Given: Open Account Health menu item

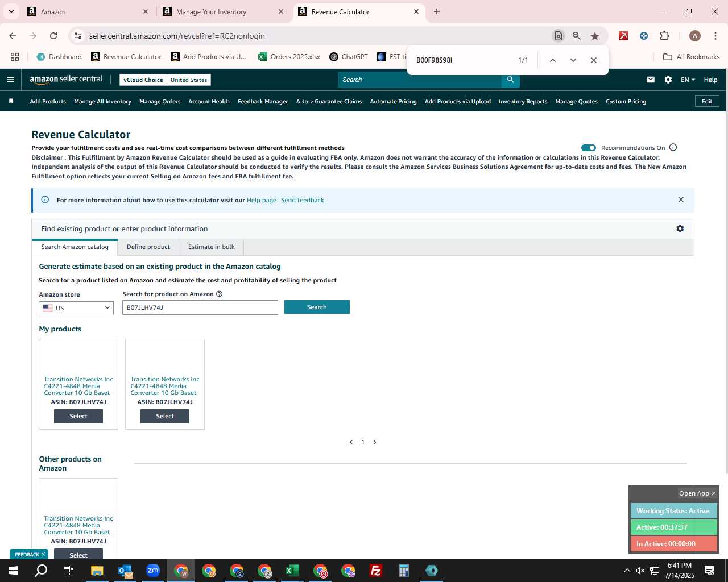Looking at the screenshot, I should coord(209,102).
